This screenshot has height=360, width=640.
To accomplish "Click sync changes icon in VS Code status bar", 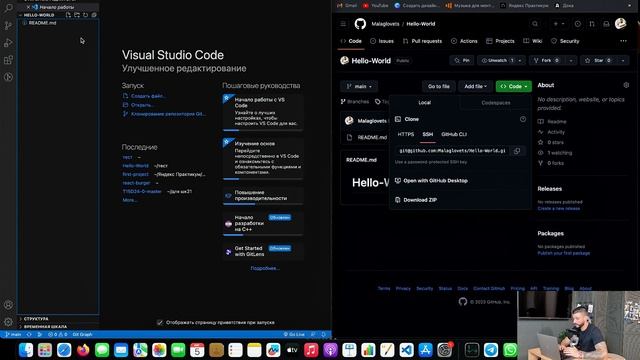I will [x=29, y=334].
